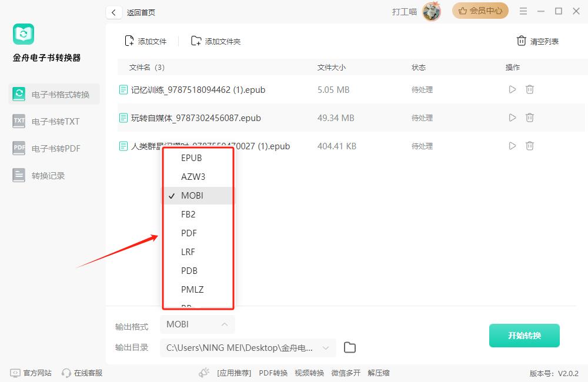The height and width of the screenshot is (382, 588).
Task: Start converting 记忆训练 epub with its play icon
Action: (512, 89)
